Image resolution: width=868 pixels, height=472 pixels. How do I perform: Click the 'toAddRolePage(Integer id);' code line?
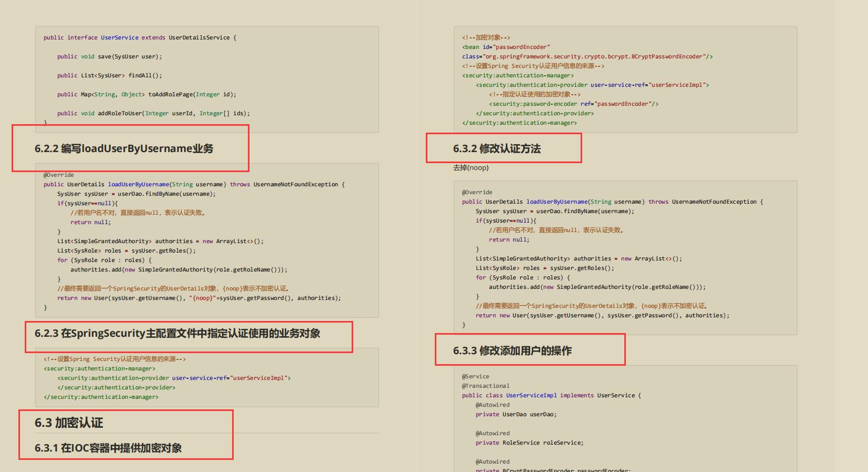[x=147, y=95]
